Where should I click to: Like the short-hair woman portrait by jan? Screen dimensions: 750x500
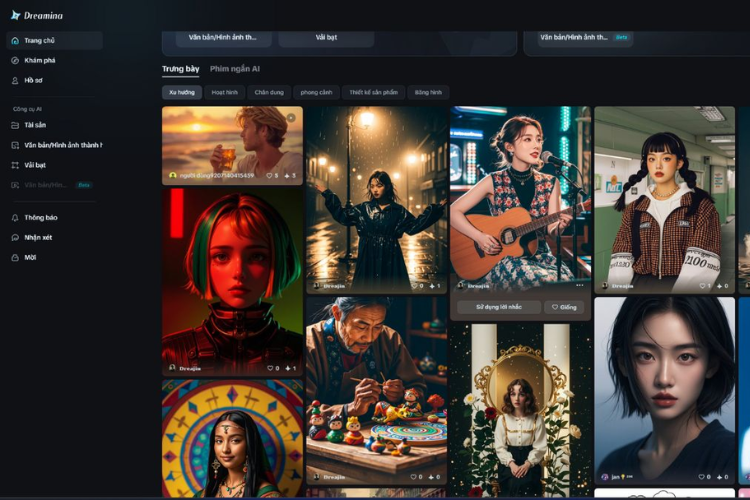(x=704, y=477)
